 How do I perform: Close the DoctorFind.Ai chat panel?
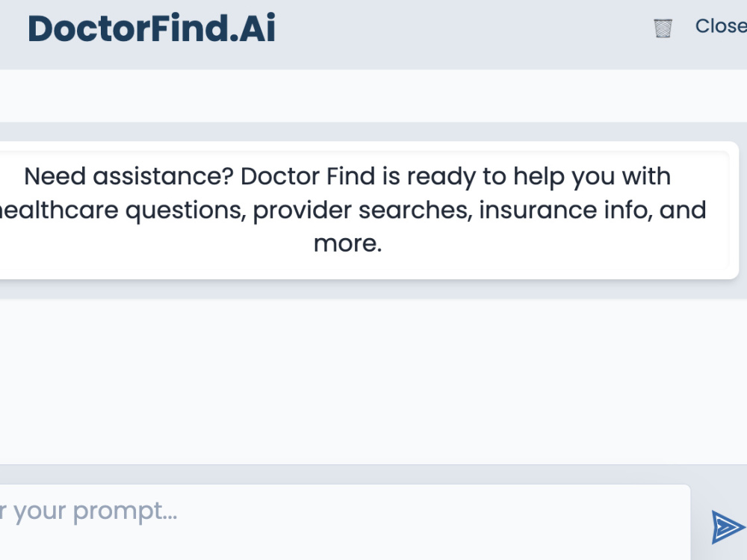coord(721,26)
